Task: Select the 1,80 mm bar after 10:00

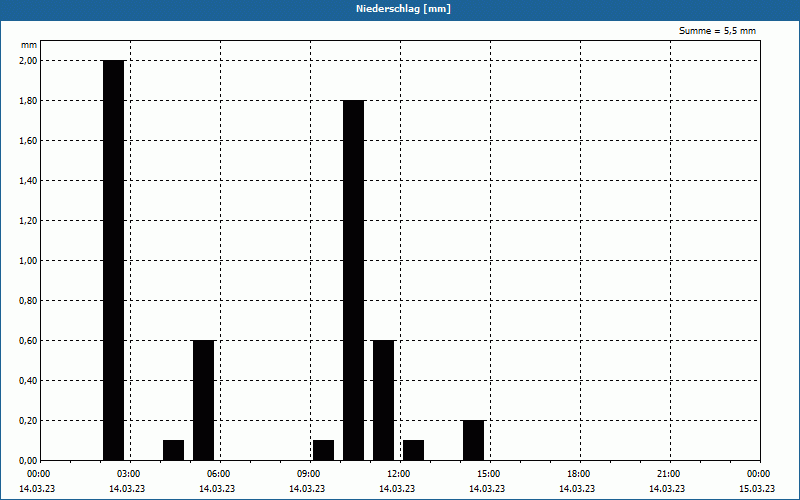Action: point(354,281)
